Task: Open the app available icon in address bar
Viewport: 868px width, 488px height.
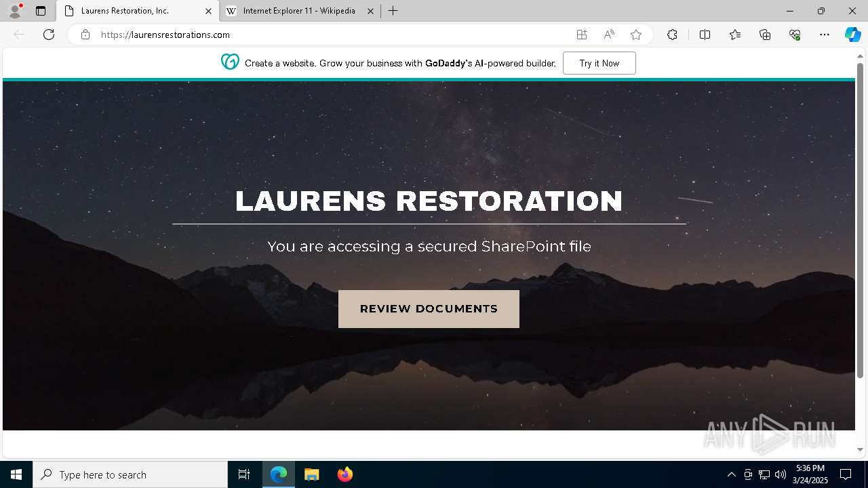Action: (x=582, y=35)
